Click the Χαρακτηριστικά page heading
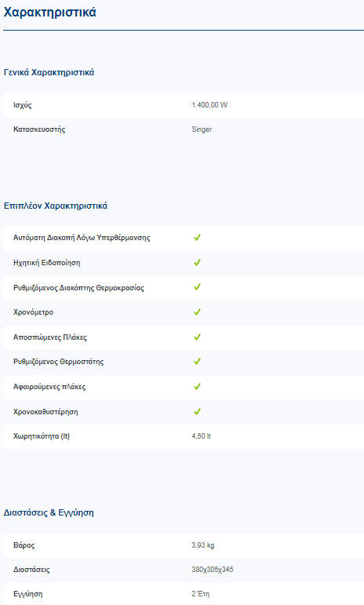This screenshot has height=605, width=364. tap(49, 13)
